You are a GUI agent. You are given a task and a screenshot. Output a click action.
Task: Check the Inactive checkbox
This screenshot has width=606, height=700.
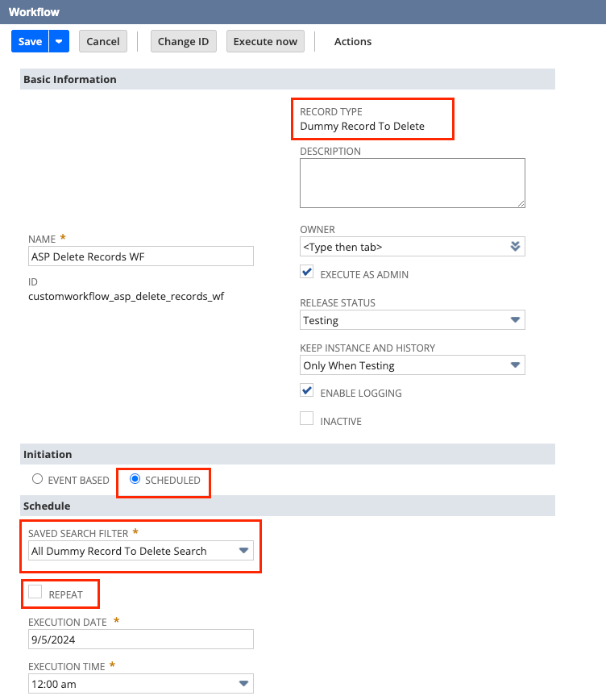click(307, 419)
